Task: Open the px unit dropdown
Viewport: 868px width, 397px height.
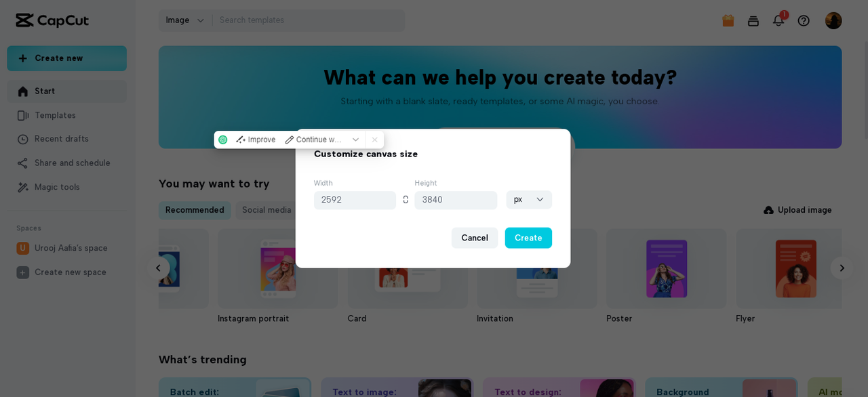Action: [x=529, y=200]
